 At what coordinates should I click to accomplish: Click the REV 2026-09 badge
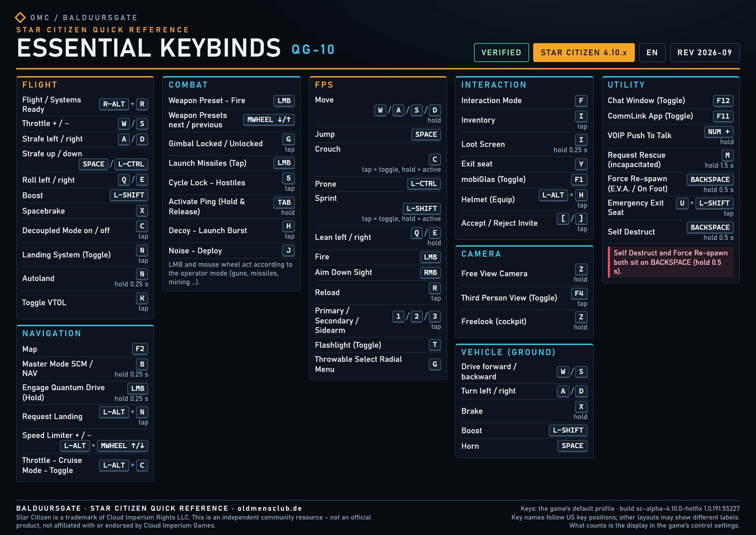click(705, 53)
